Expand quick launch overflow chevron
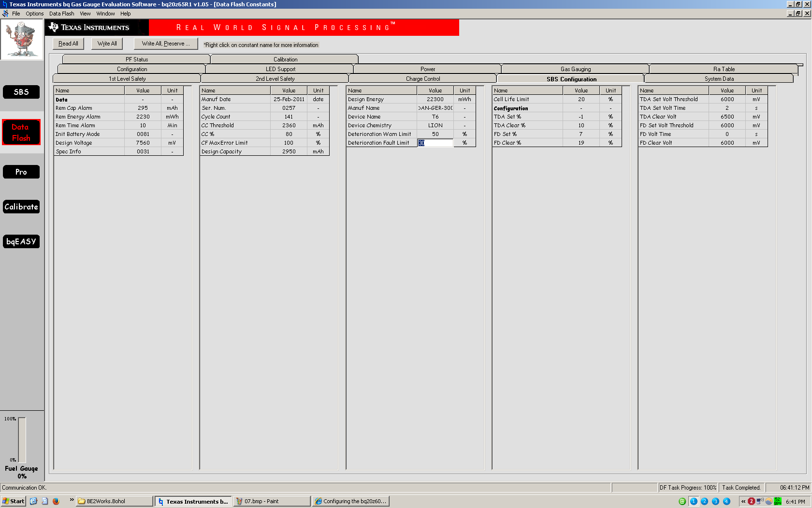 (72, 500)
